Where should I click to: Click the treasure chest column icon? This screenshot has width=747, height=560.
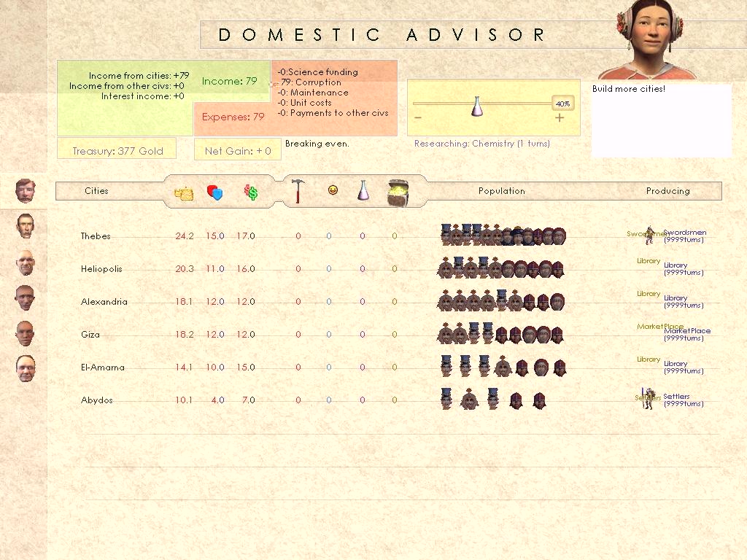click(398, 192)
